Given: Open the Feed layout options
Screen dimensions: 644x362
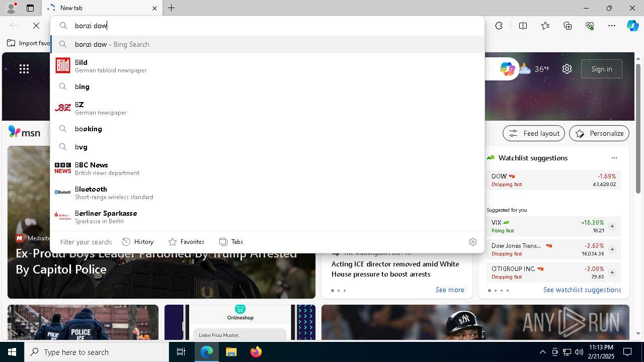Looking at the screenshot, I should point(534,133).
